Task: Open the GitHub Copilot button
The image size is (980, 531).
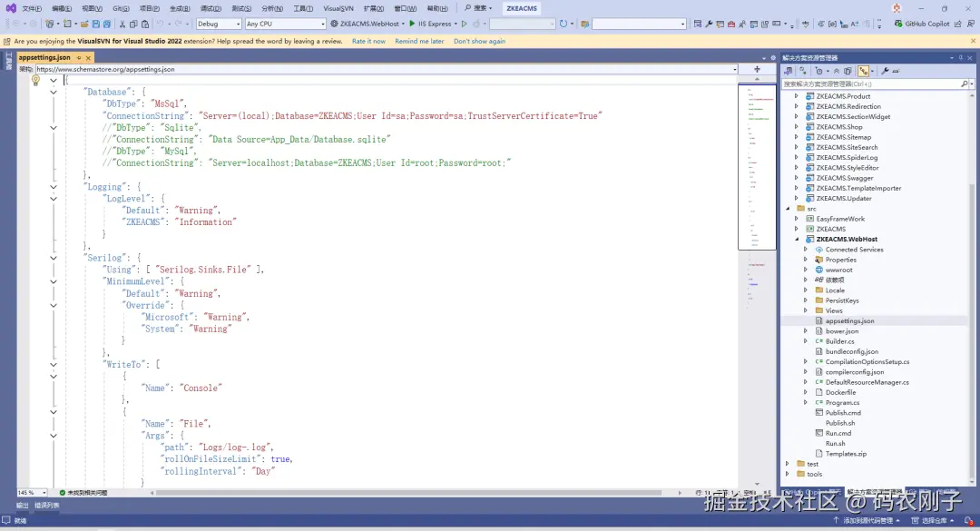Action: click(x=922, y=24)
